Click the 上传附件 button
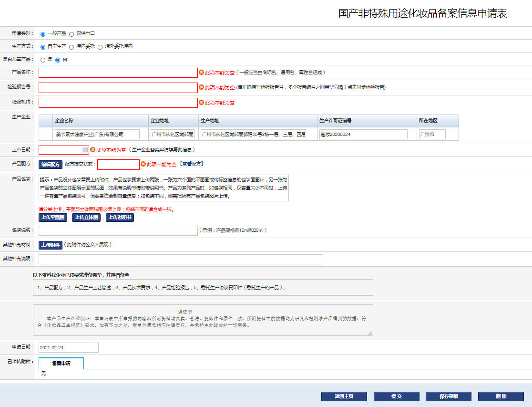Screen dimensions: 532x407 51,245
